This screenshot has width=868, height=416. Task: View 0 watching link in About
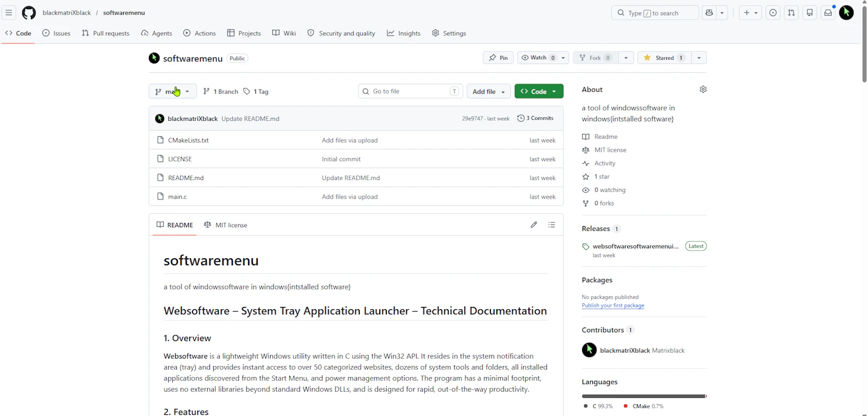point(610,190)
